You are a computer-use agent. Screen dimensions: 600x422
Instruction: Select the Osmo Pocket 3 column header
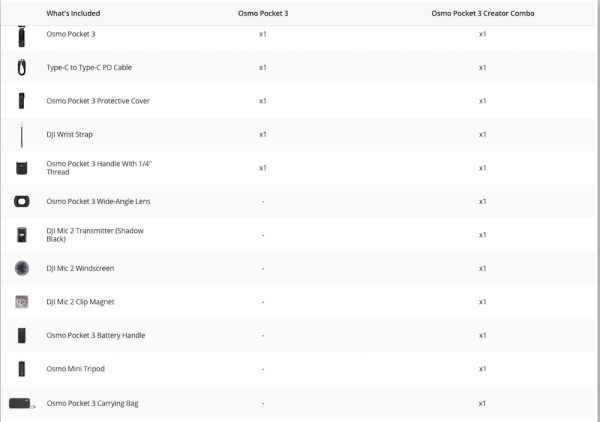coord(262,13)
